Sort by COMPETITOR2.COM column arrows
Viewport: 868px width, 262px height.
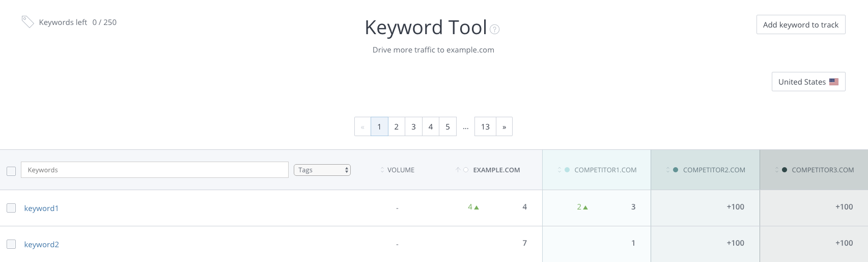coord(668,170)
